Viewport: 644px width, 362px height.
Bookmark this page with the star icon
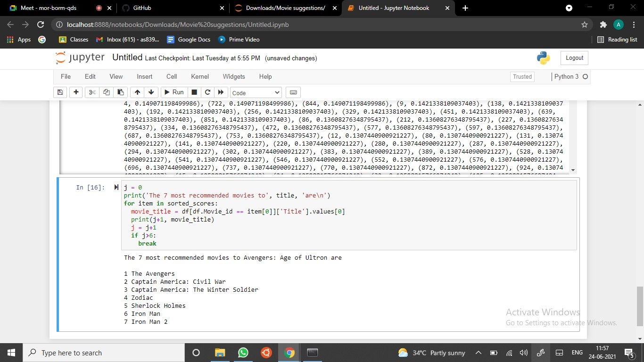[584, 24]
